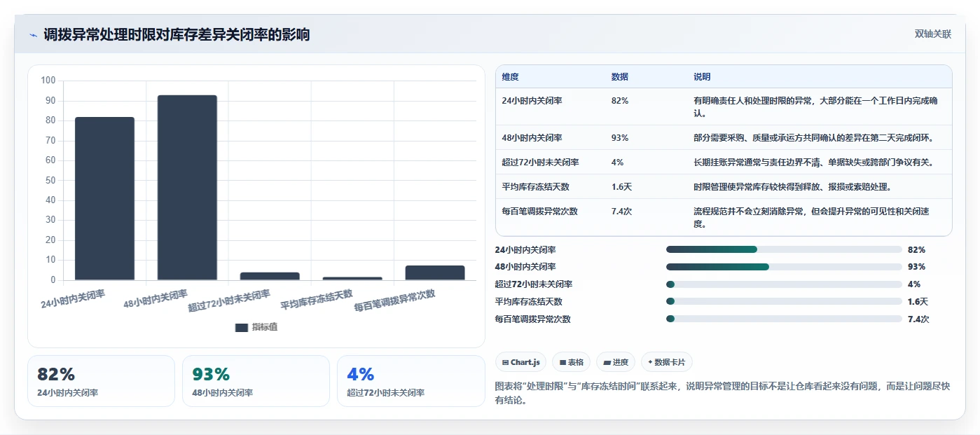Screen dimensions: 980x435
Task: Click table cell 每百笔调拨异常次数
Action: pyautogui.click(x=539, y=211)
